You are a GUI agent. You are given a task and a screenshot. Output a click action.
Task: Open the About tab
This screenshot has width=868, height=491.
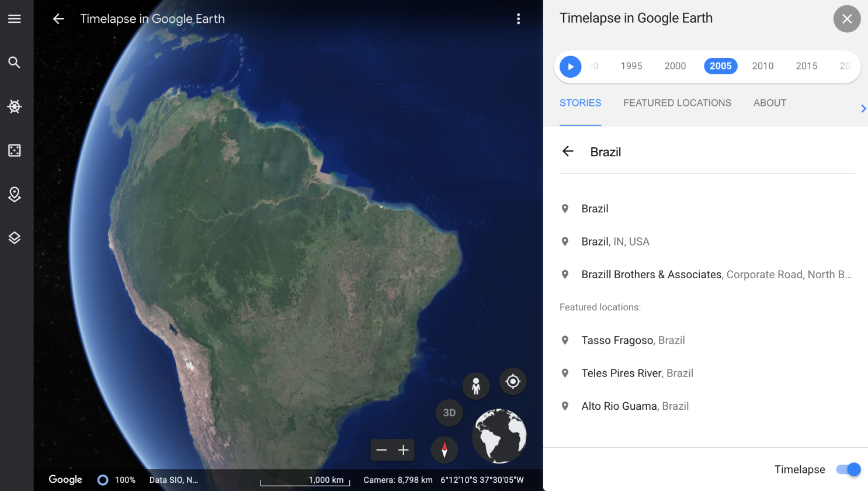(x=770, y=103)
